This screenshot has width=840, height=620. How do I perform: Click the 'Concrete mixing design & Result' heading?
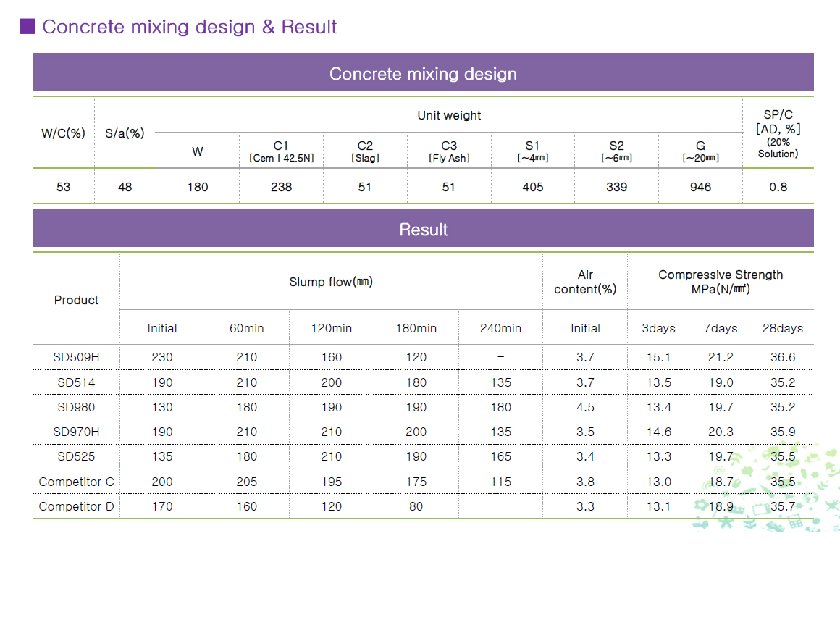click(189, 27)
